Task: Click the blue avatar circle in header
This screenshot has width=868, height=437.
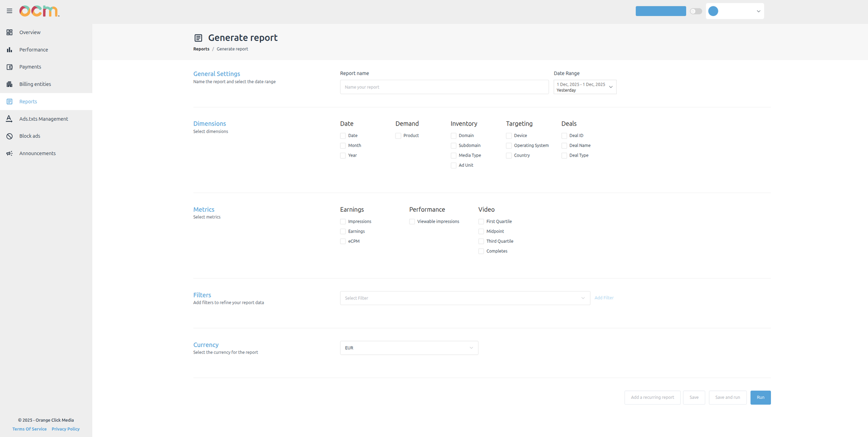Action: pyautogui.click(x=713, y=11)
